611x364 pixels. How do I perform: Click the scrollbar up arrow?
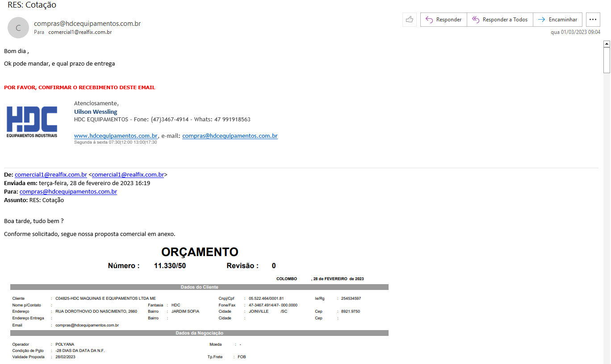[x=607, y=44]
